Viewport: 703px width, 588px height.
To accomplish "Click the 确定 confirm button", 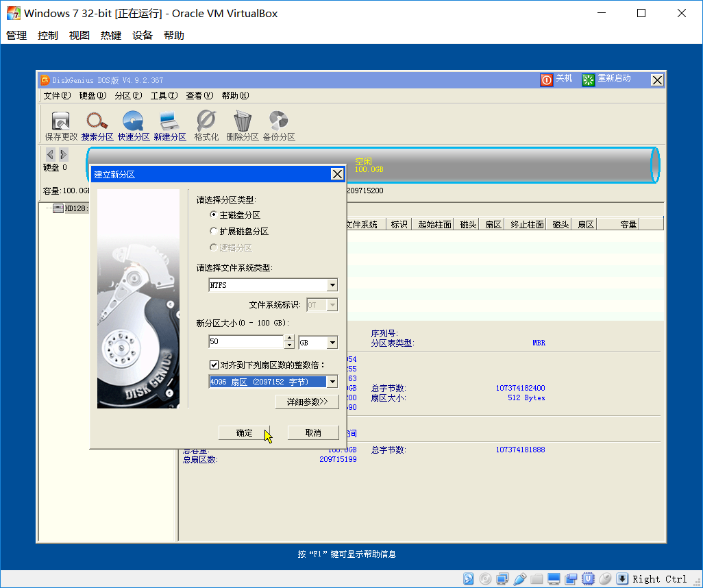I will pyautogui.click(x=244, y=433).
